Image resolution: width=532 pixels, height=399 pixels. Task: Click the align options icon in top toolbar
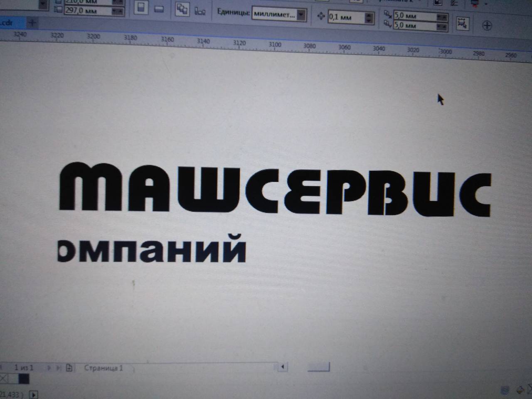(x=454, y=3)
